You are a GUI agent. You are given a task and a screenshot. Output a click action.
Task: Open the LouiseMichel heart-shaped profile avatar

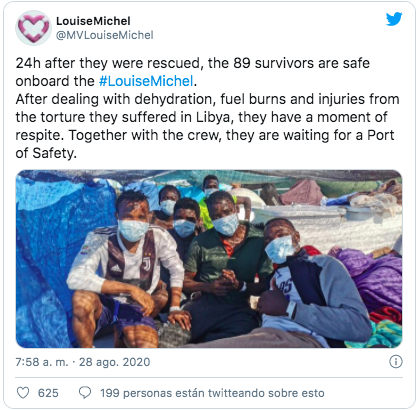pos(33,28)
